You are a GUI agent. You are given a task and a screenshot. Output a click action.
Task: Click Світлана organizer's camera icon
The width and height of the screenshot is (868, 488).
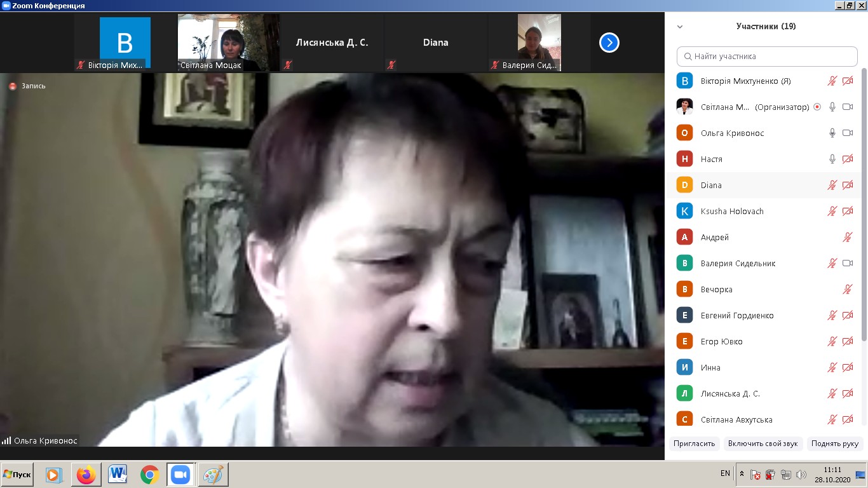click(x=847, y=107)
